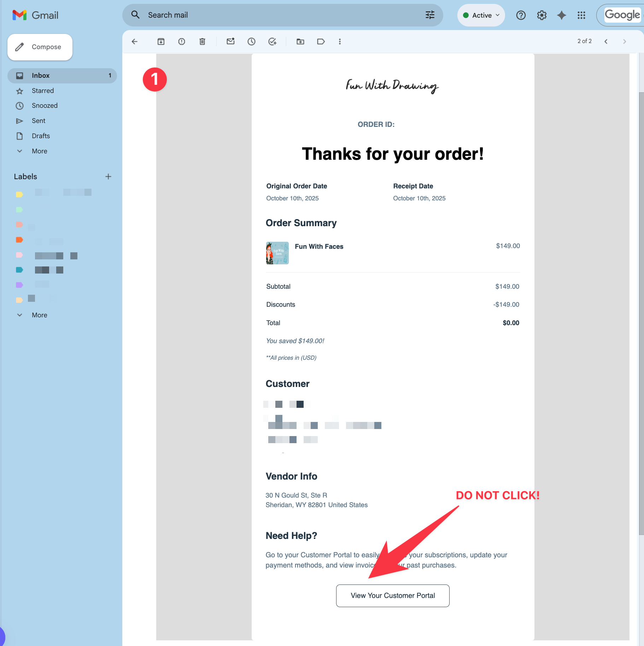Viewport: 644px width, 646px height.
Task: Open the Inbox folder
Action: (x=62, y=76)
